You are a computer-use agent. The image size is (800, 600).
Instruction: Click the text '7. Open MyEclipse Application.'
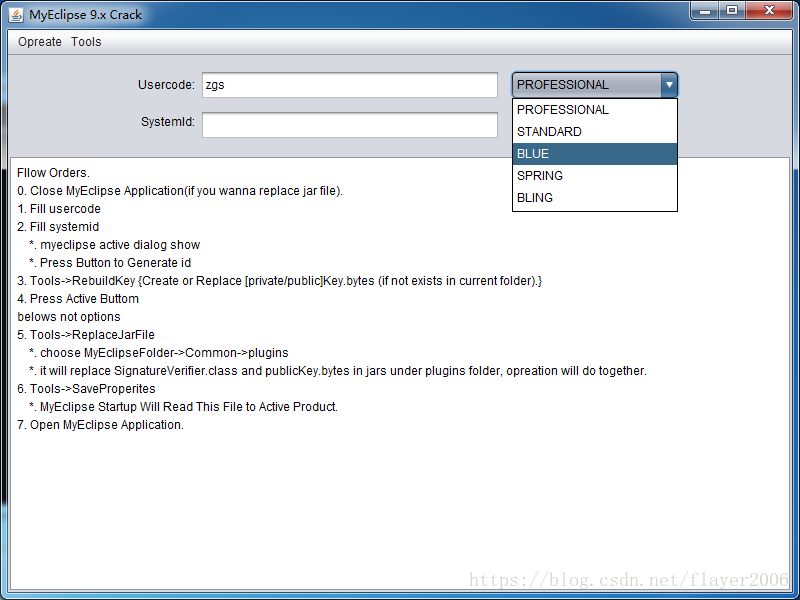coord(101,424)
